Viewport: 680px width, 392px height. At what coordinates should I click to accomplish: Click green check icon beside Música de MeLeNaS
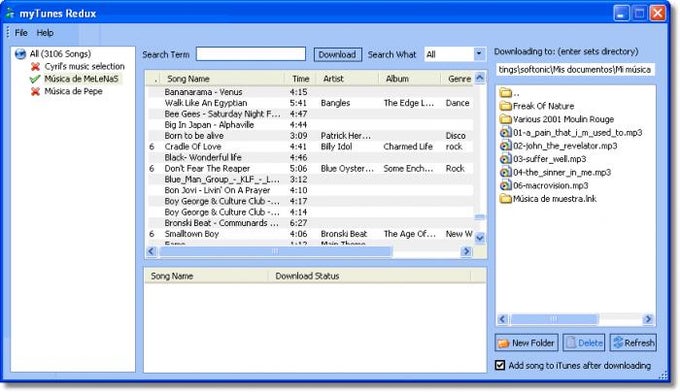pyautogui.click(x=35, y=79)
